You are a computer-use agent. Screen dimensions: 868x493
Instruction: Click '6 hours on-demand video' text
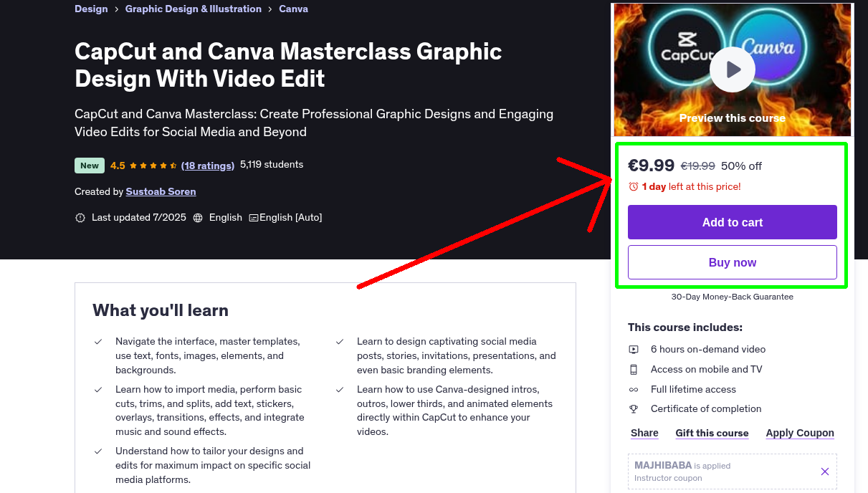click(708, 350)
